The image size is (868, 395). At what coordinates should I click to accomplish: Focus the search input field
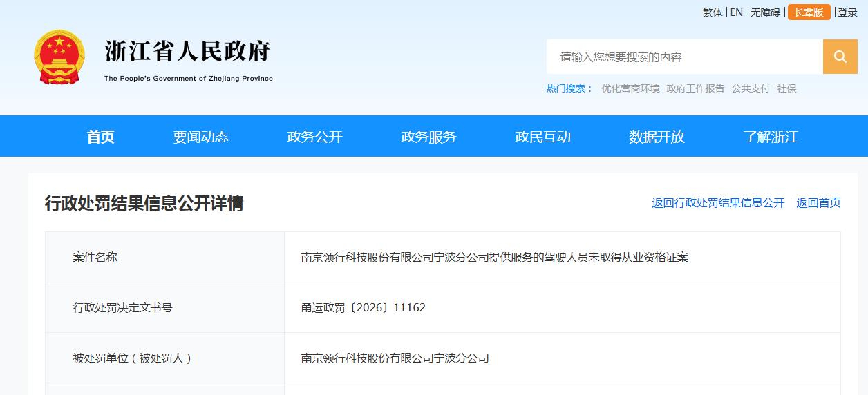pyautogui.click(x=684, y=57)
